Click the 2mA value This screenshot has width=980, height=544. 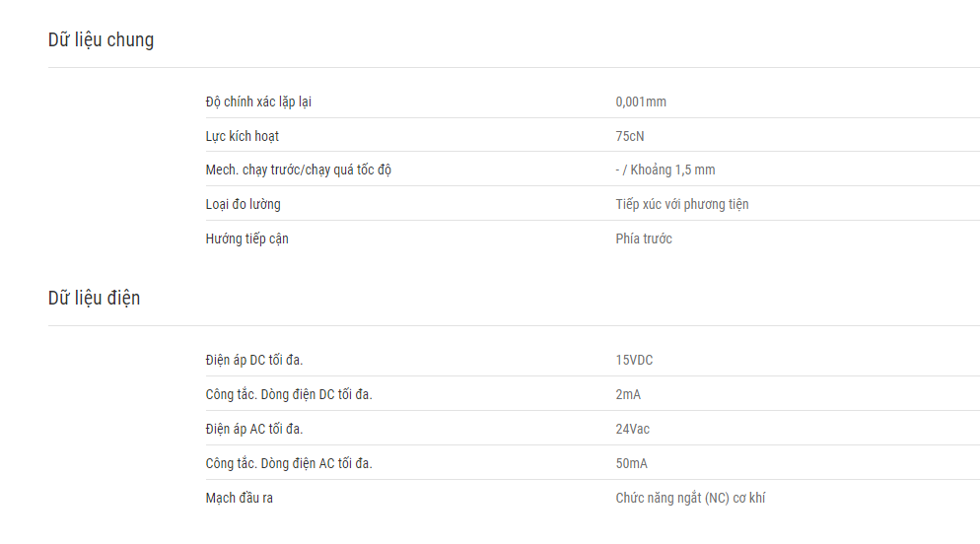click(x=628, y=395)
